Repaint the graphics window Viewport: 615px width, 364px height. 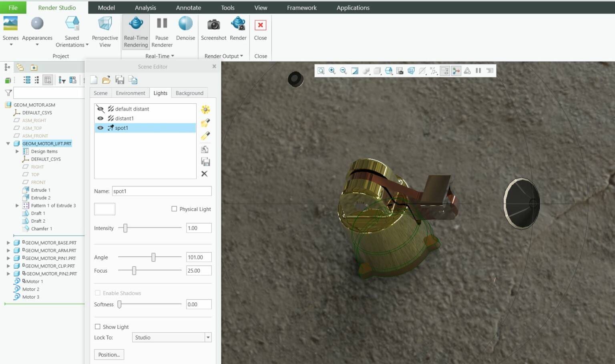click(x=355, y=71)
